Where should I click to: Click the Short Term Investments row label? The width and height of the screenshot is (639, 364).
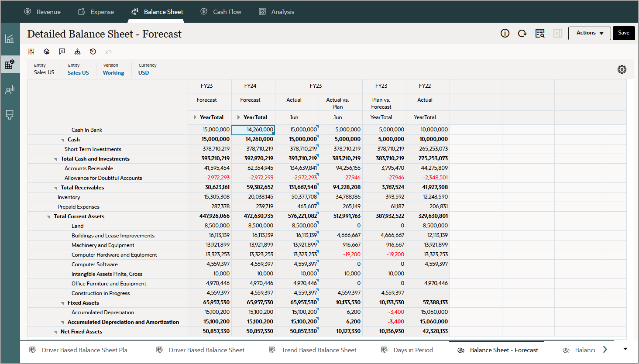click(93, 149)
